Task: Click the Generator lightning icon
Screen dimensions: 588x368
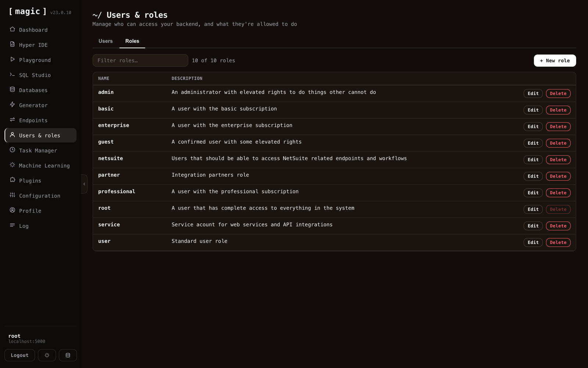Action: point(12,105)
